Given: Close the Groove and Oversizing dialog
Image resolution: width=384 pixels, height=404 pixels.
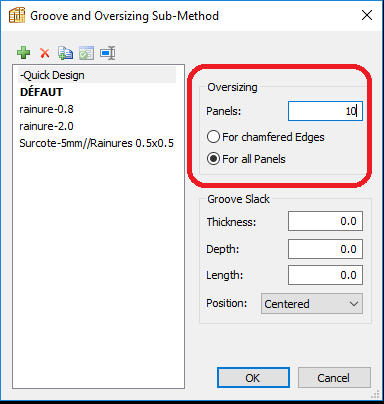Looking at the screenshot, I should coord(367,15).
